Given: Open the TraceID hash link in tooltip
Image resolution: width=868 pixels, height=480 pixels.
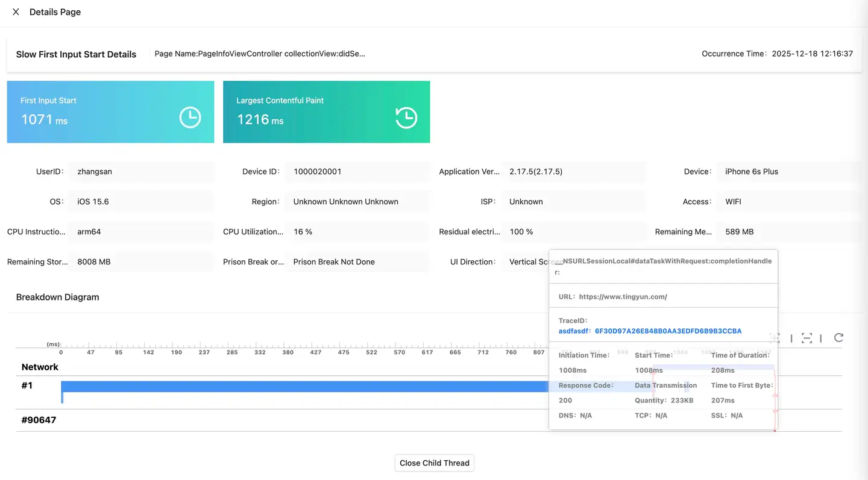Looking at the screenshot, I should [668, 331].
